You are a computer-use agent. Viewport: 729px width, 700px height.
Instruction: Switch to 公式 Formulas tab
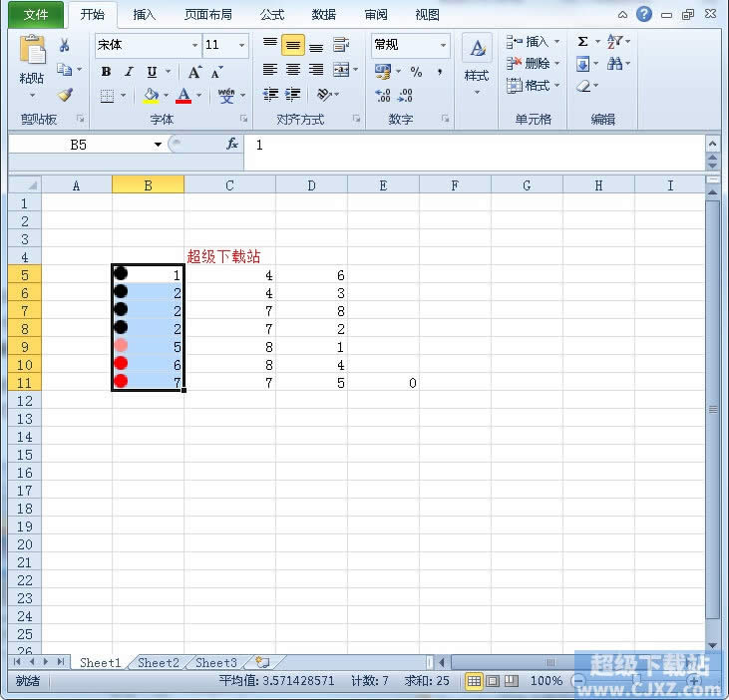click(x=272, y=15)
